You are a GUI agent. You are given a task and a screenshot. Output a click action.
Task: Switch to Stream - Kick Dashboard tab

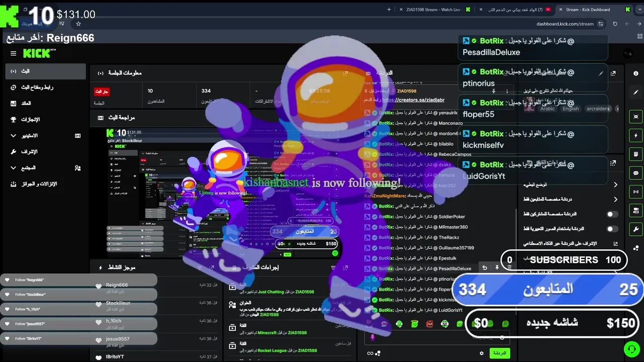pos(595,10)
